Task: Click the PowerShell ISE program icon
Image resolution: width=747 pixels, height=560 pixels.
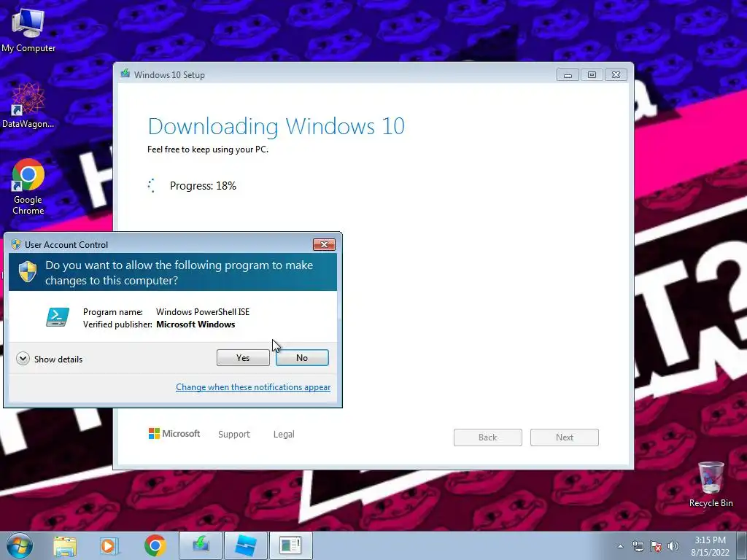Action: [58, 317]
